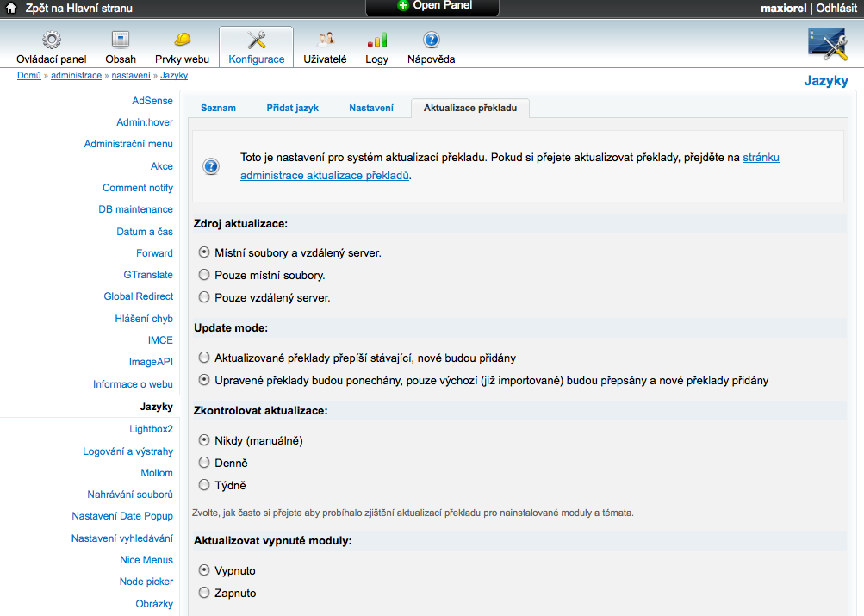Open the Seznam tab
This screenshot has height=616, width=864.
click(x=218, y=108)
